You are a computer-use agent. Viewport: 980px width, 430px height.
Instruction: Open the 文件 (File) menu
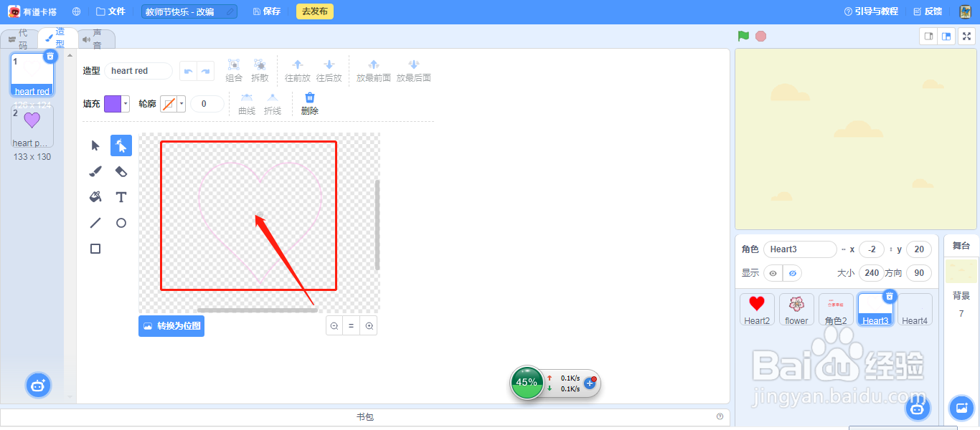[110, 11]
